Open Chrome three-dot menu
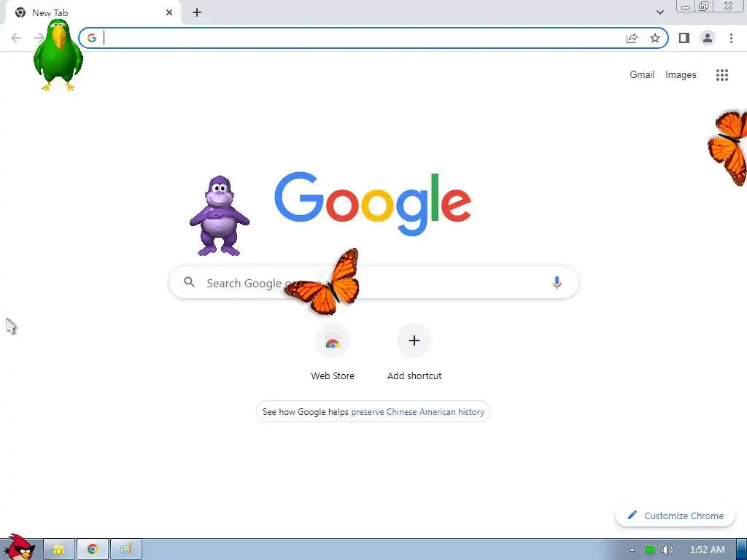 pyautogui.click(x=731, y=38)
